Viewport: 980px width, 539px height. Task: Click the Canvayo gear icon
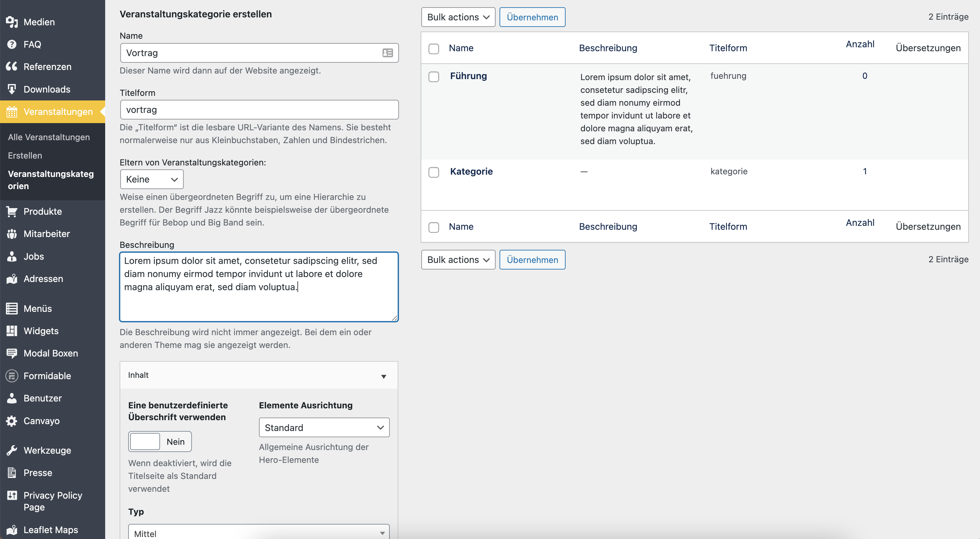tap(12, 421)
